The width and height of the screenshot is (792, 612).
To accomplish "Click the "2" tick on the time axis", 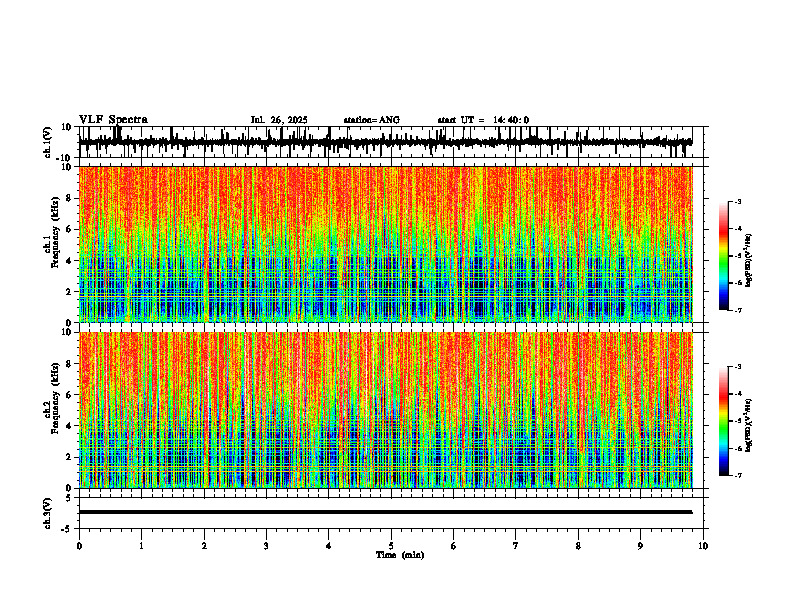I will point(204,546).
